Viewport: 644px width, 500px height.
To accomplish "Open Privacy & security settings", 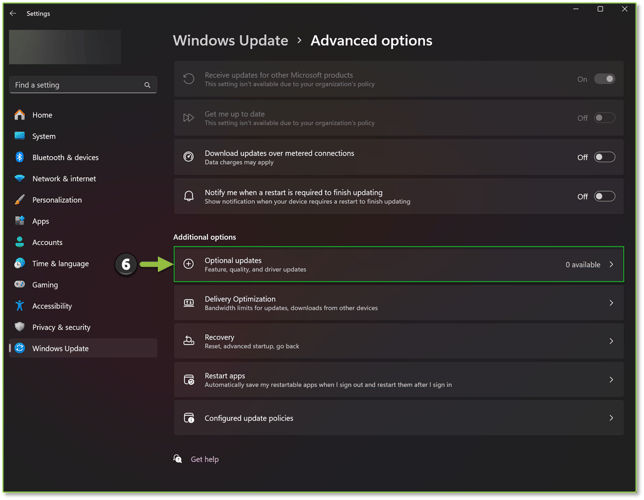I will pos(83,327).
